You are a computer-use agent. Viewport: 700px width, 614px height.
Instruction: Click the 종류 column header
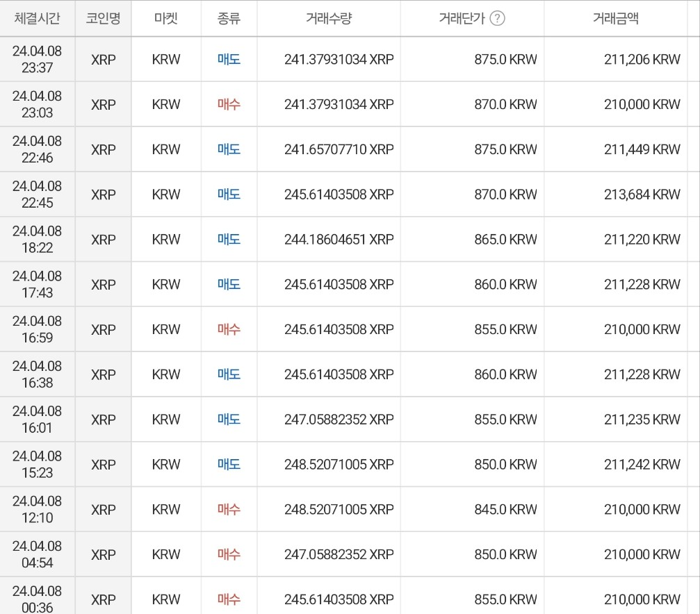point(229,18)
